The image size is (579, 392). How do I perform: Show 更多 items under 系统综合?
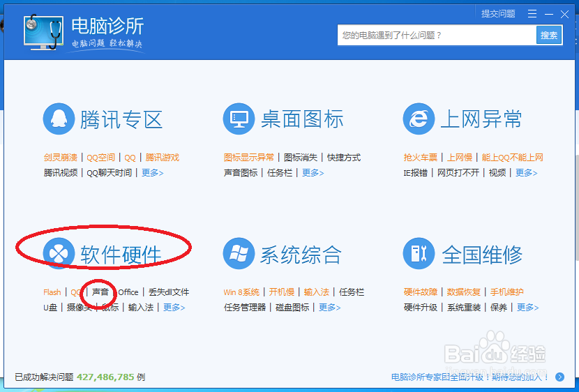click(x=330, y=308)
